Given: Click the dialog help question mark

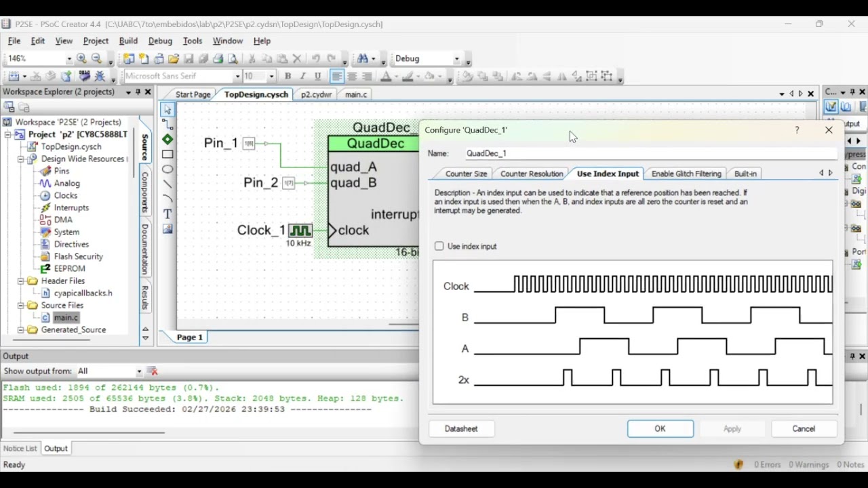Looking at the screenshot, I should point(797,129).
